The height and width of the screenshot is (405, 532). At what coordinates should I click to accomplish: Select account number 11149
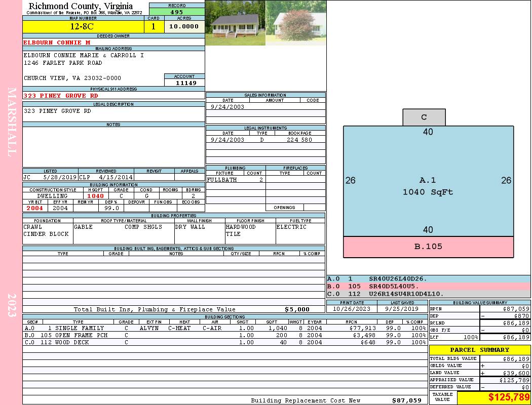coord(186,83)
